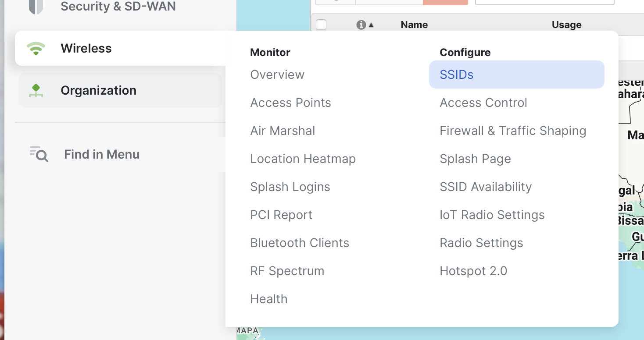View the Location Heatmap
The width and height of the screenshot is (644, 340).
303,159
